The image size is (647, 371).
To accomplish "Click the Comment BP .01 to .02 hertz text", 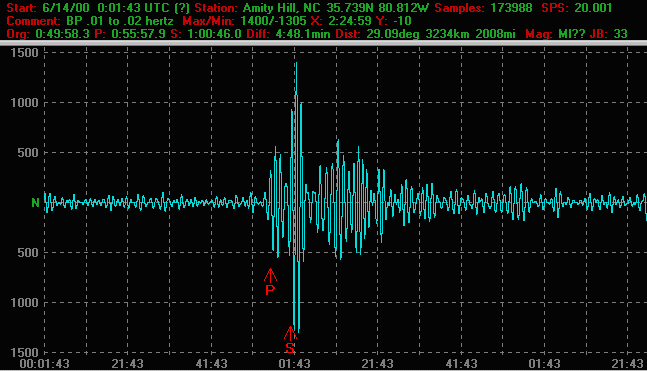I will [90, 21].
